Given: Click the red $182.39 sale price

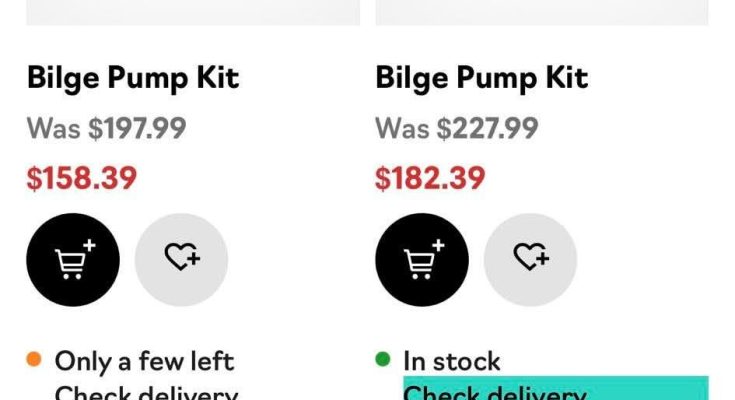Looking at the screenshot, I should tap(430, 179).
